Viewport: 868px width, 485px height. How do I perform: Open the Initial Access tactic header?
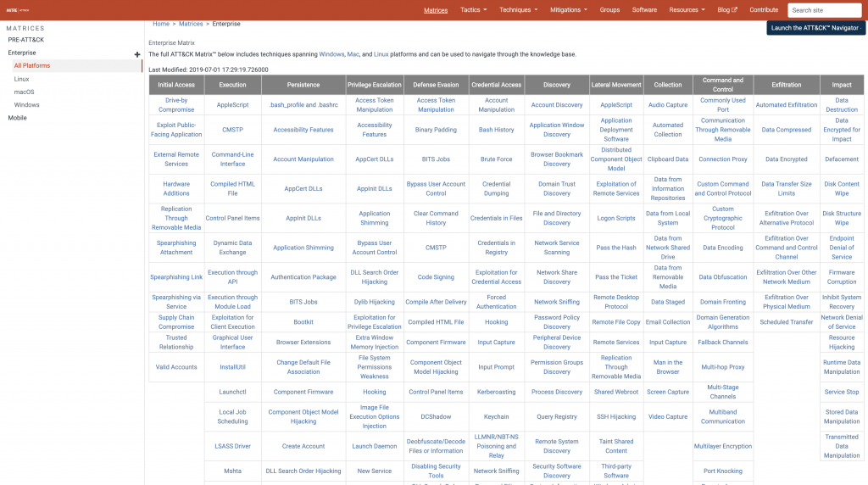[x=176, y=85]
